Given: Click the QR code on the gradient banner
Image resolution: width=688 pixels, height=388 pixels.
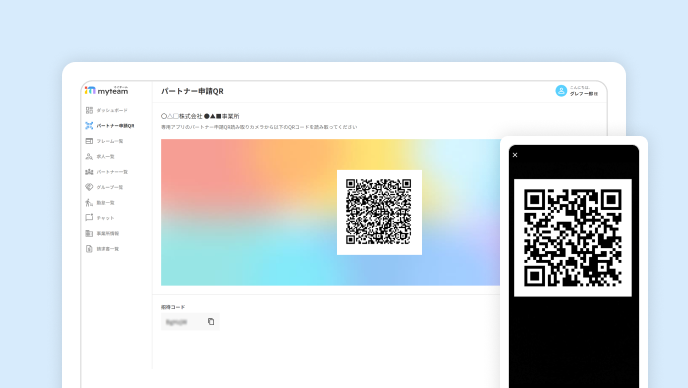Looking at the screenshot, I should [379, 212].
